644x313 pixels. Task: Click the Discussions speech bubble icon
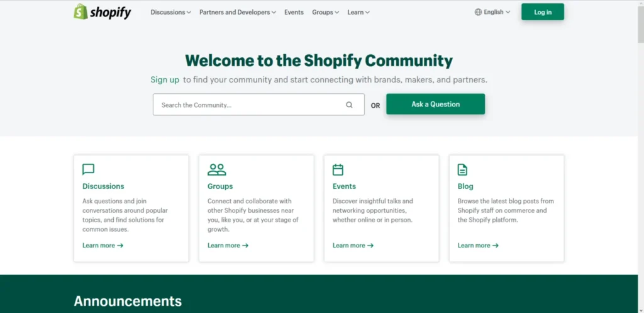[x=88, y=169]
